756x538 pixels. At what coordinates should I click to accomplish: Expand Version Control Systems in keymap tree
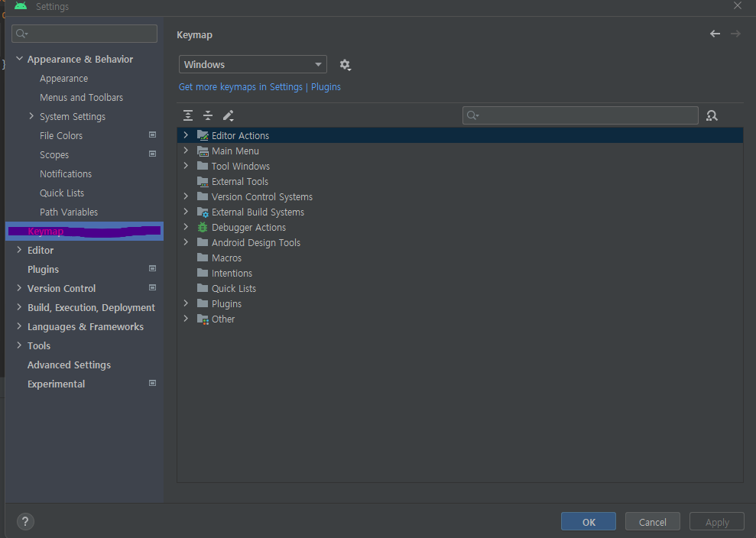tap(186, 196)
